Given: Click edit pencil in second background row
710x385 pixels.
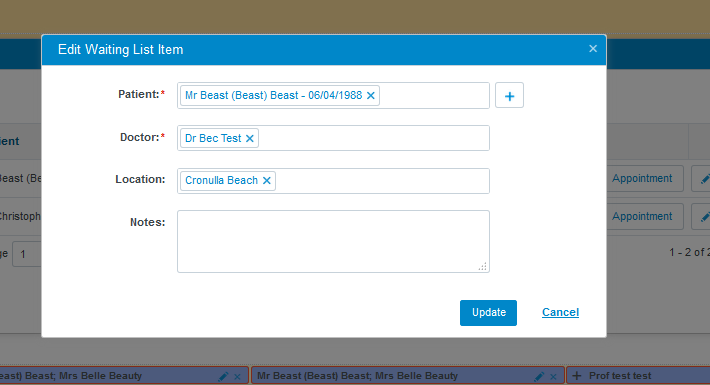Looking at the screenshot, I should point(704,217).
